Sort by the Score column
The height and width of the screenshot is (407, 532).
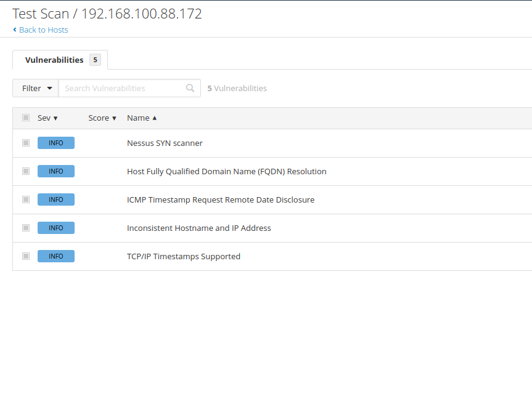point(102,118)
